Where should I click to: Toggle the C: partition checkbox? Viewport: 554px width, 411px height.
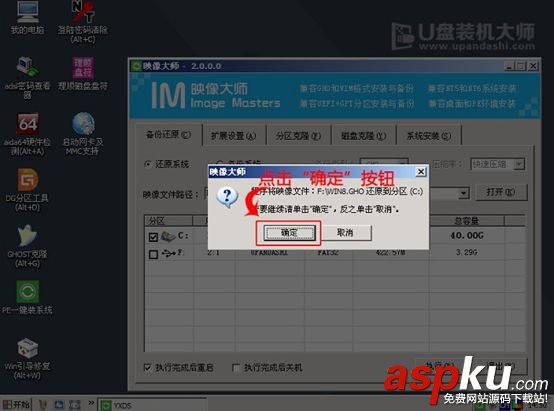pyautogui.click(x=153, y=237)
